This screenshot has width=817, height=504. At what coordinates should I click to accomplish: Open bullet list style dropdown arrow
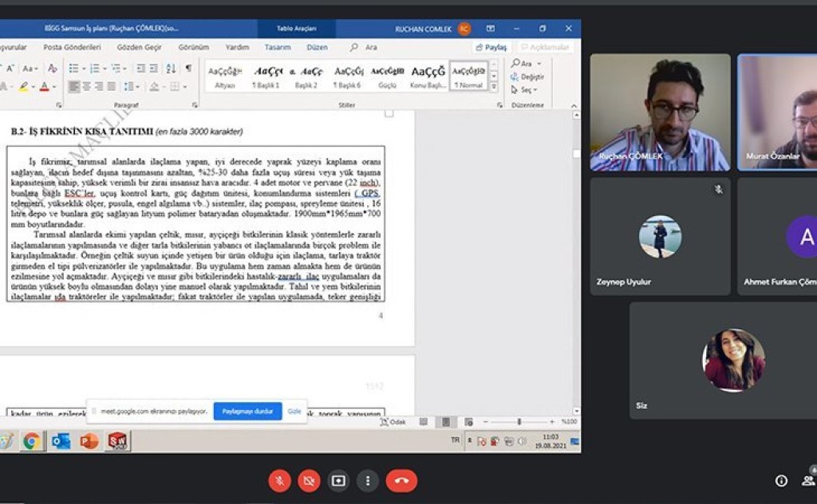pyautogui.click(x=83, y=69)
